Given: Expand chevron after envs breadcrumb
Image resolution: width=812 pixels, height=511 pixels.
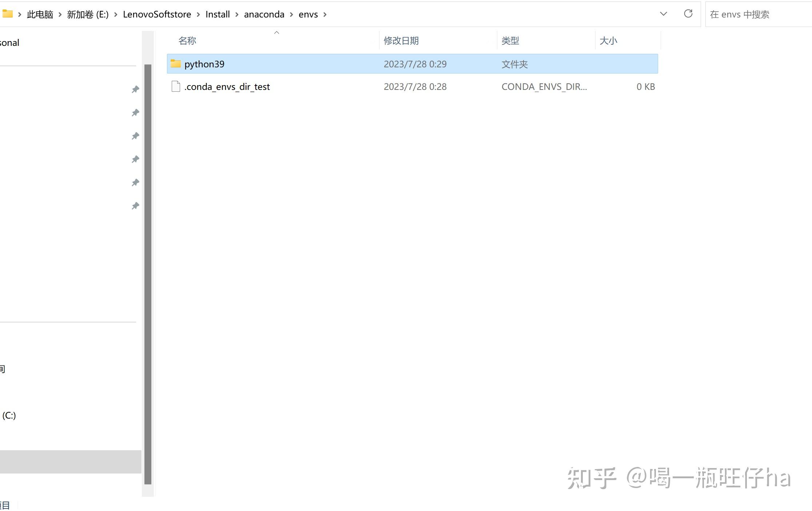Looking at the screenshot, I should (325, 14).
